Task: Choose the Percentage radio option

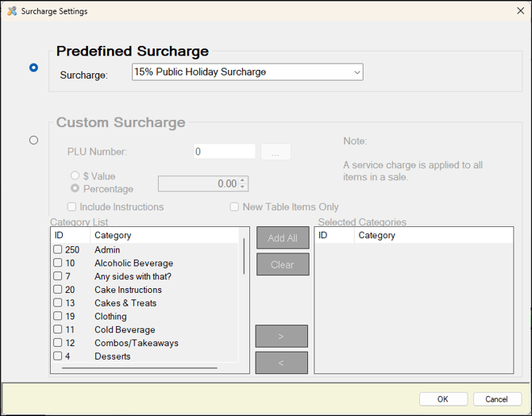Action: [75, 188]
